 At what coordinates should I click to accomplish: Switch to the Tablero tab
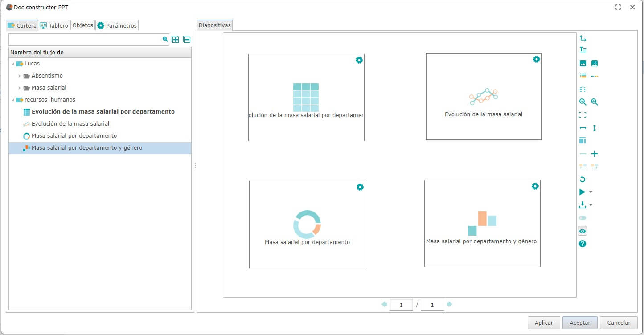coord(54,25)
